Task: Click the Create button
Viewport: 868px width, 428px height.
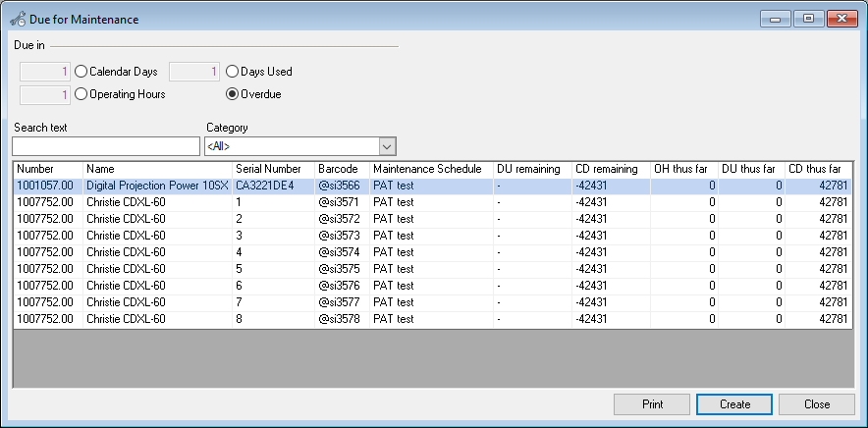Action: click(x=734, y=403)
